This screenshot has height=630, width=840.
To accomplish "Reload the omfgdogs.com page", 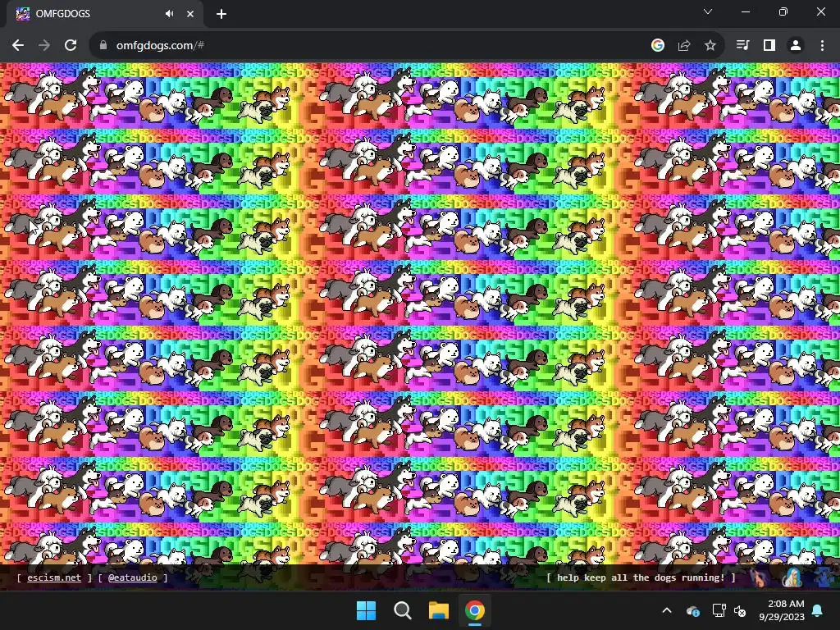I will pyautogui.click(x=71, y=46).
